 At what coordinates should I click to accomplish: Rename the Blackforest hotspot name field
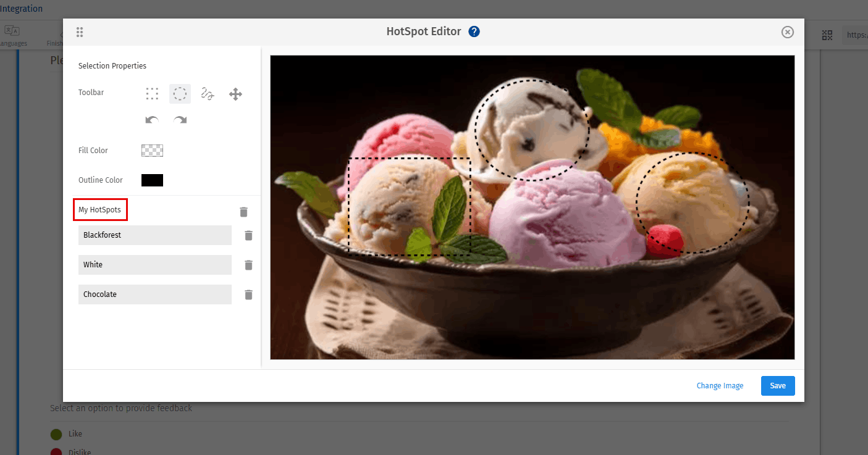click(x=154, y=235)
